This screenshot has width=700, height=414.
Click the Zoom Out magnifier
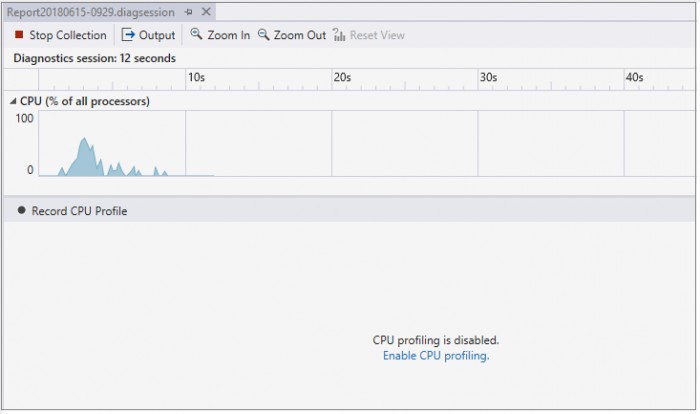point(291,35)
